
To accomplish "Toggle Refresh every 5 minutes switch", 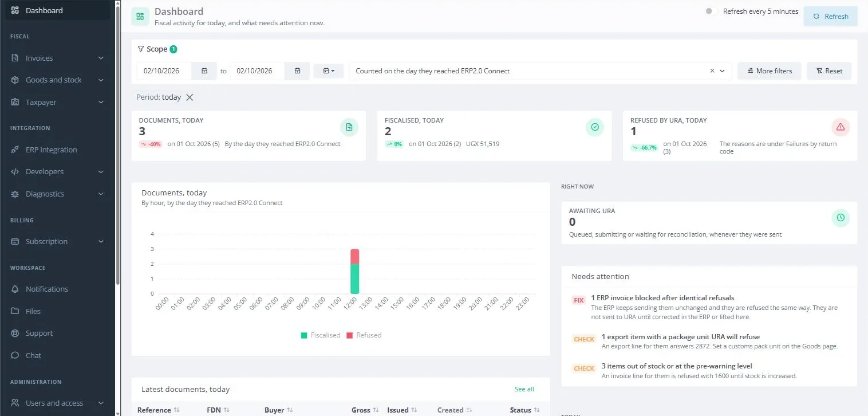I will pos(711,11).
